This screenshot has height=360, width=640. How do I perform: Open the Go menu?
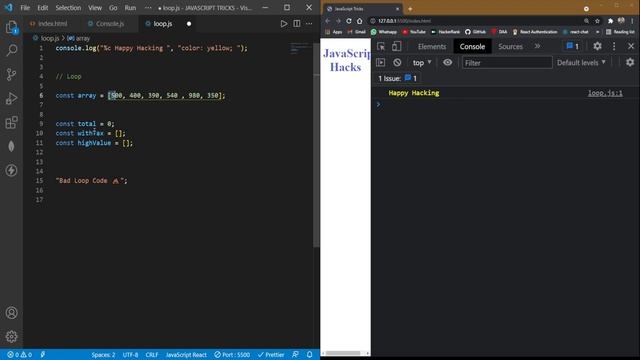[113, 8]
